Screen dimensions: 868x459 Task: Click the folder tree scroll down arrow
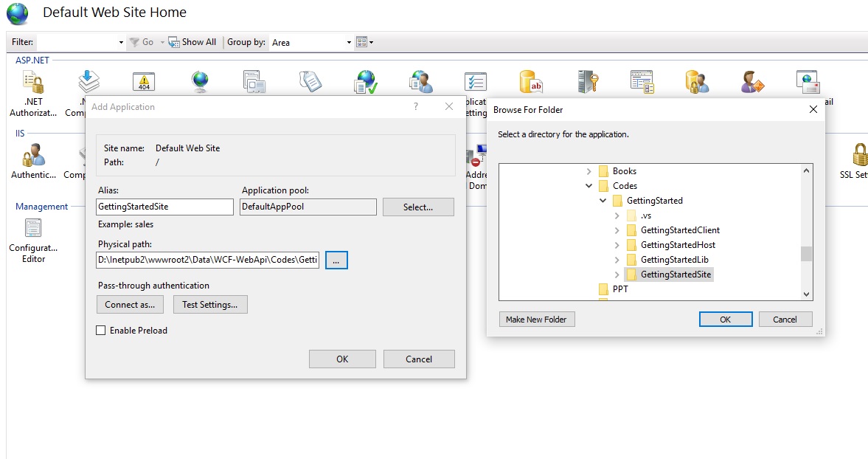pos(806,294)
